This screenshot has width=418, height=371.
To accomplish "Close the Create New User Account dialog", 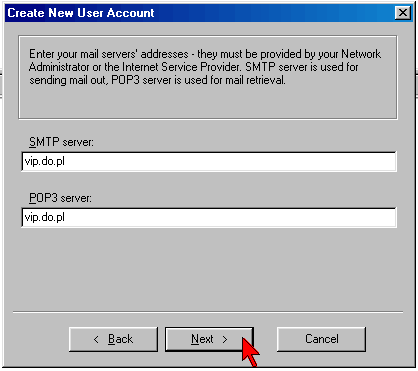I will (403, 13).
